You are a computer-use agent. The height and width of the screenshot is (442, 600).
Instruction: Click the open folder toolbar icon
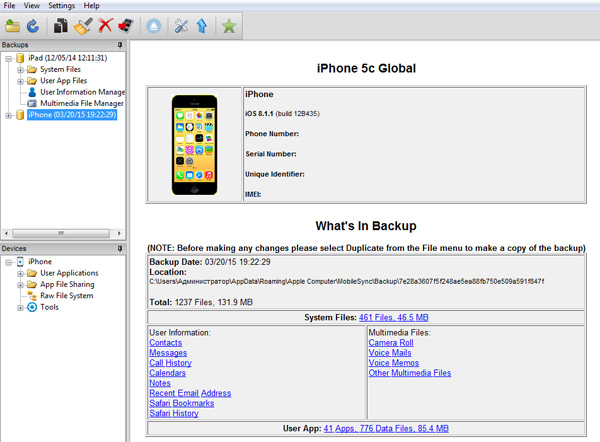click(12, 27)
